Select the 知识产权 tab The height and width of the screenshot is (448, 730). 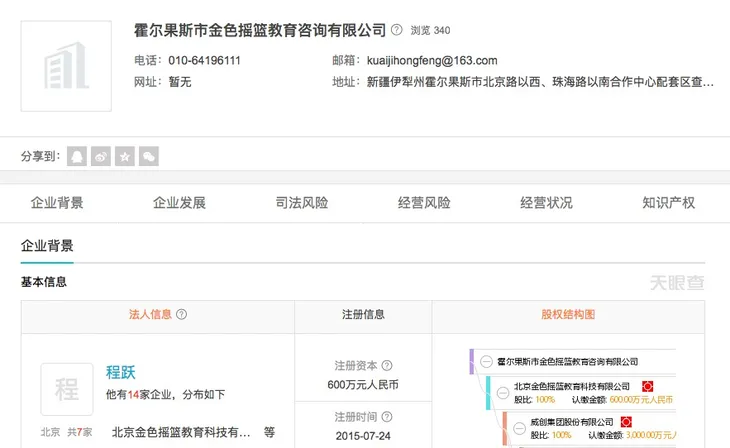[668, 203]
